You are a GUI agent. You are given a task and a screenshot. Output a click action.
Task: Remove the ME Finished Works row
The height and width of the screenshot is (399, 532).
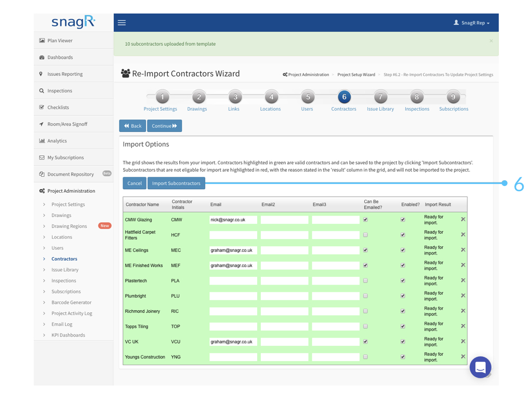pyautogui.click(x=463, y=265)
